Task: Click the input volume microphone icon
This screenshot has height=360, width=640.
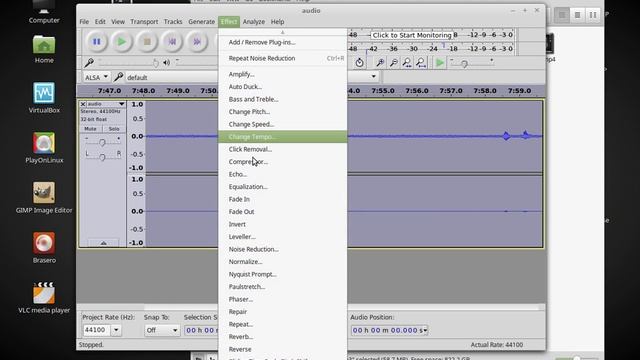Action: (x=89, y=62)
